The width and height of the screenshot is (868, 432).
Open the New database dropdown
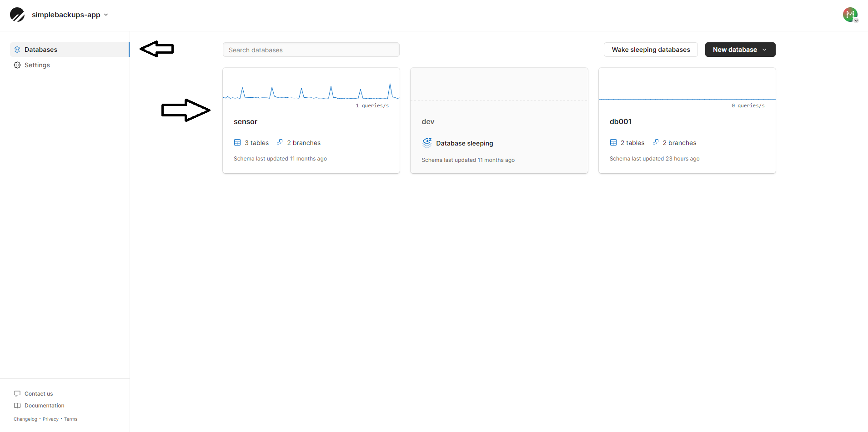click(x=740, y=50)
